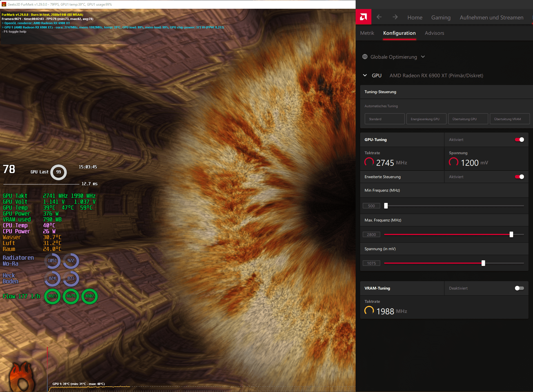Screen dimensions: 533x392
Task: Click the FurMark window title icon
Action: (x=4, y=4)
